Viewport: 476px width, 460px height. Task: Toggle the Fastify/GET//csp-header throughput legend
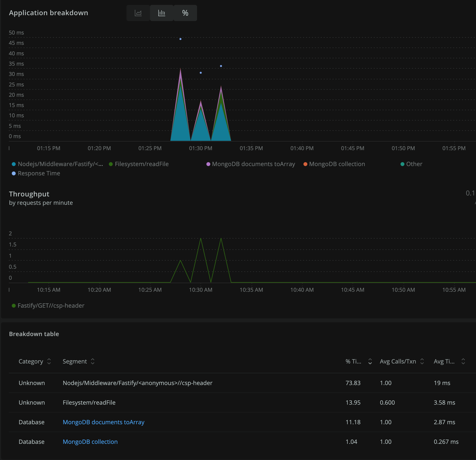click(x=13, y=305)
